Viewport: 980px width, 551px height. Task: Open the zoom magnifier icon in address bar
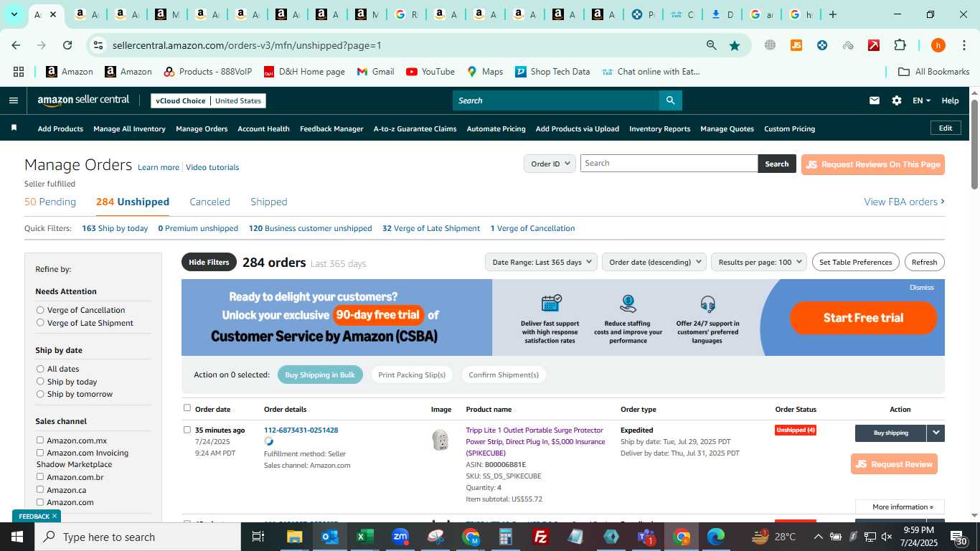(711, 45)
